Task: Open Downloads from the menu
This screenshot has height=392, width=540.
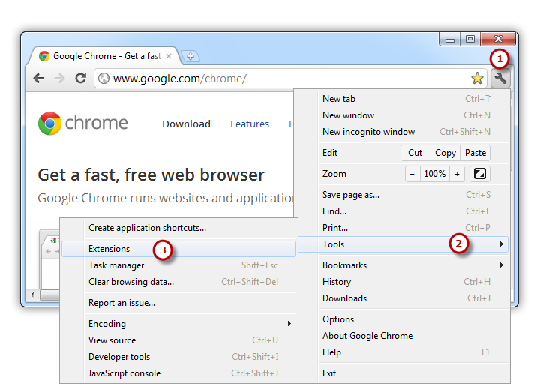Action: tap(402, 298)
